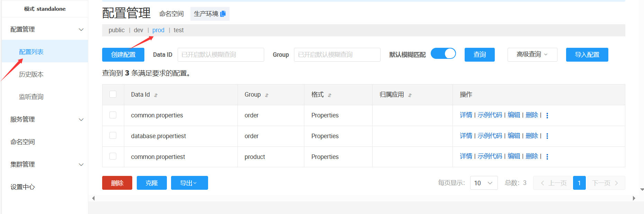The width and height of the screenshot is (644, 214).
Task: Sort table by 格式 column
Action: 330,95
